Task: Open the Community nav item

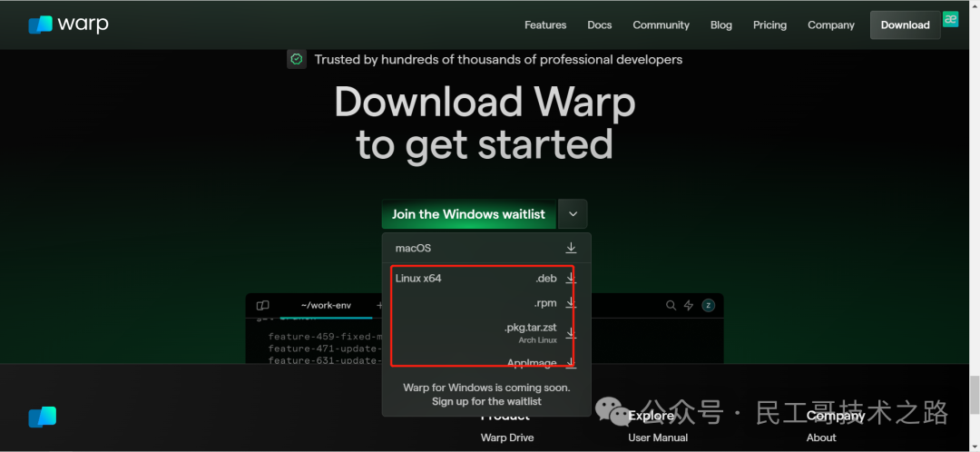Action: [661, 25]
